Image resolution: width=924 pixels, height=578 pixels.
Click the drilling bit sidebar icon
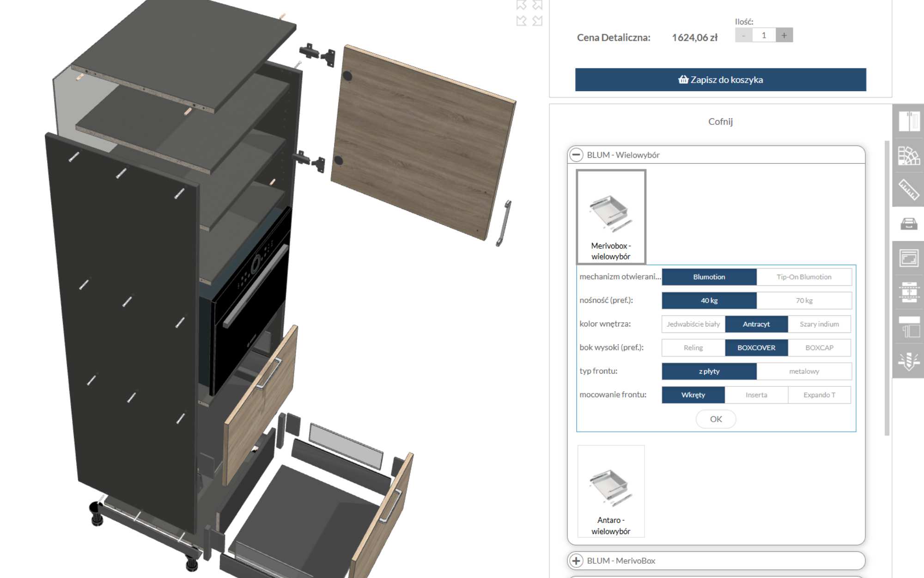[x=908, y=361]
